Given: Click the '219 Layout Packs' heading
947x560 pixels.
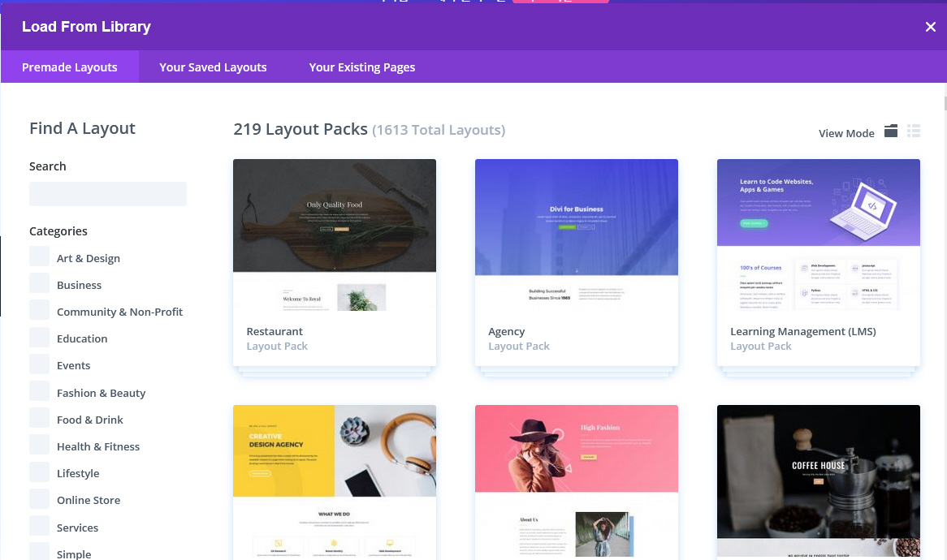Looking at the screenshot, I should 301,129.
